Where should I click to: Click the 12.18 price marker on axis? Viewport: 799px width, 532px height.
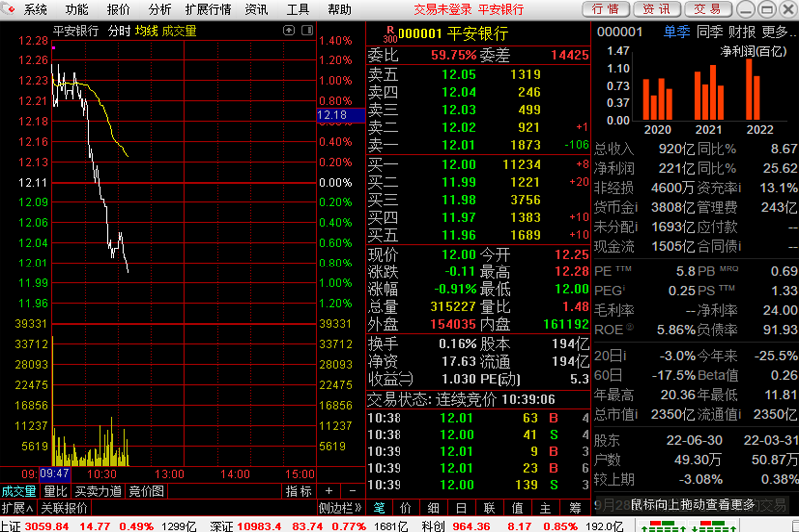pyautogui.click(x=340, y=115)
